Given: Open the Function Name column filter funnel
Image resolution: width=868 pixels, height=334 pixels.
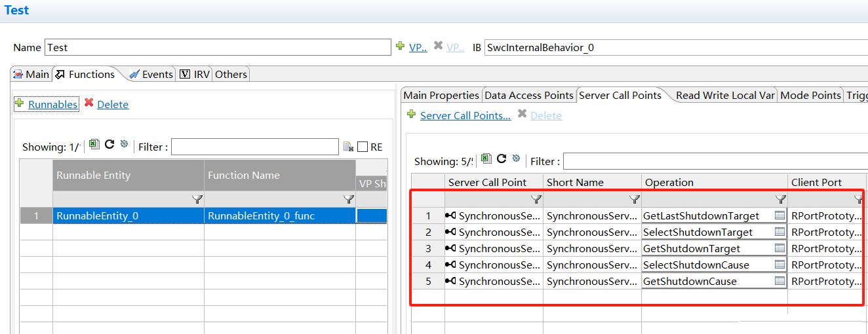Looking at the screenshot, I should click(348, 199).
